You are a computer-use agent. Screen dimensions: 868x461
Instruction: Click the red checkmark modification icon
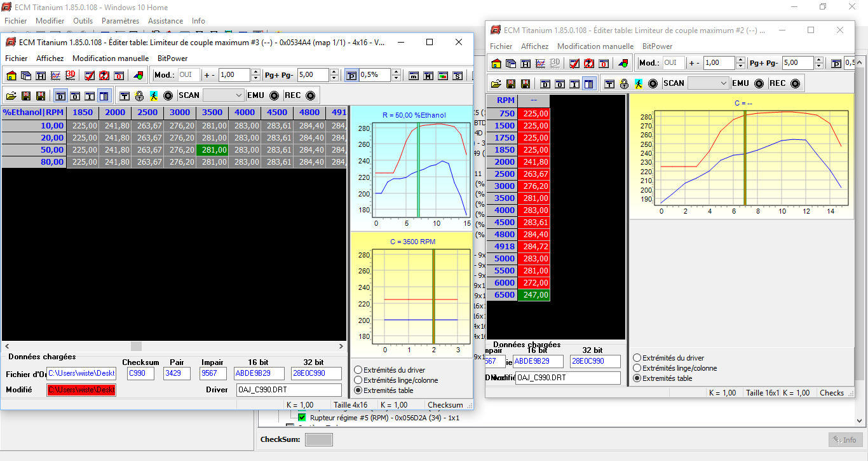88,76
